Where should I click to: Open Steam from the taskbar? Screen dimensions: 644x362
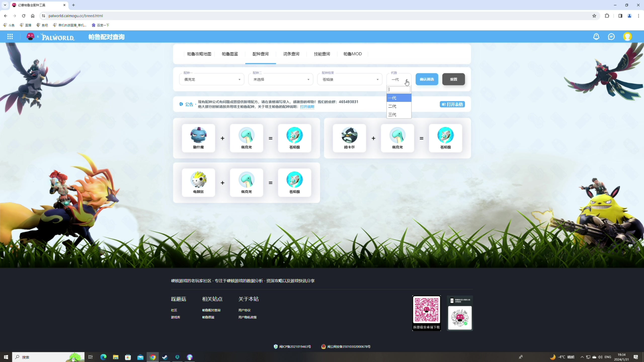pyautogui.click(x=165, y=357)
